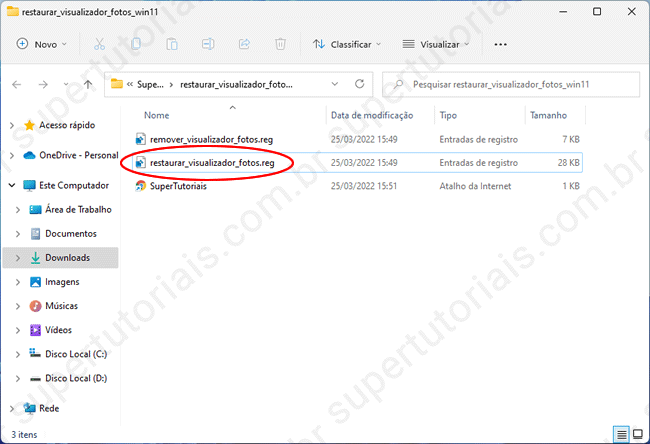This screenshot has width=650, height=444.
Task: Expand the Acesso rápido section
Action: pyautogui.click(x=11, y=125)
